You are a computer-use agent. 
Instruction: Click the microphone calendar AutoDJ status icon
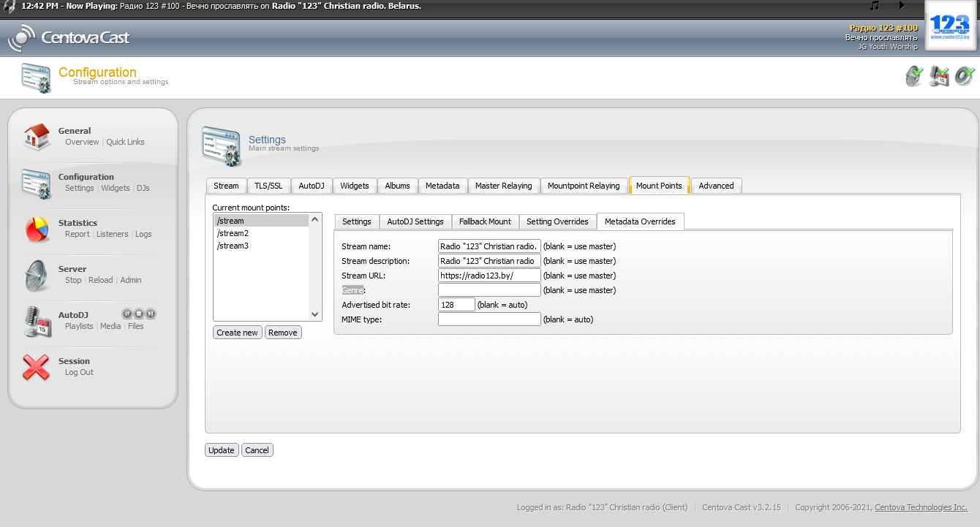(x=939, y=76)
